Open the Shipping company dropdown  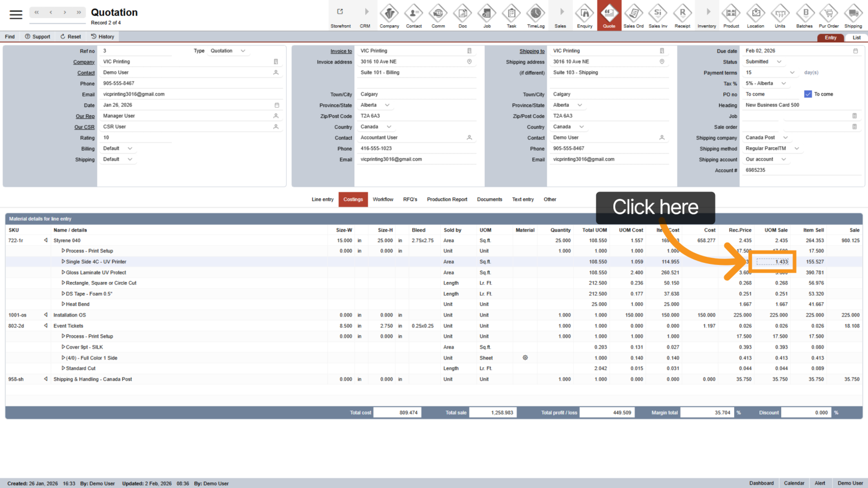785,138
